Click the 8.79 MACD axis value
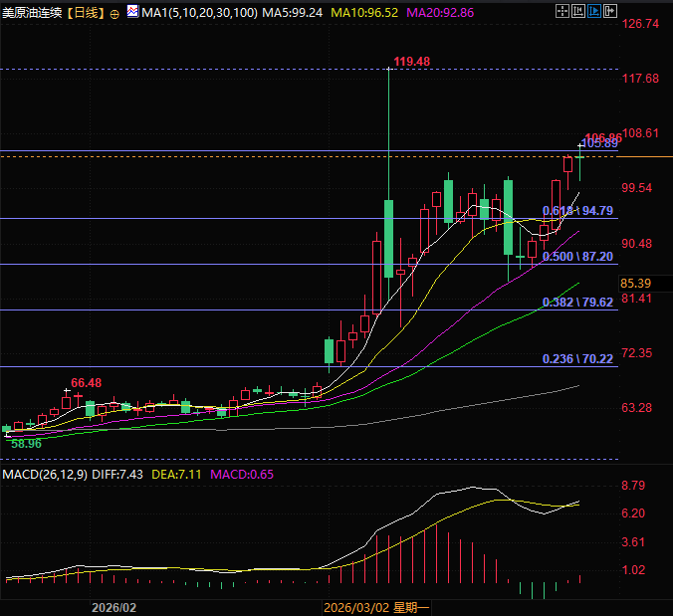 tap(633, 486)
